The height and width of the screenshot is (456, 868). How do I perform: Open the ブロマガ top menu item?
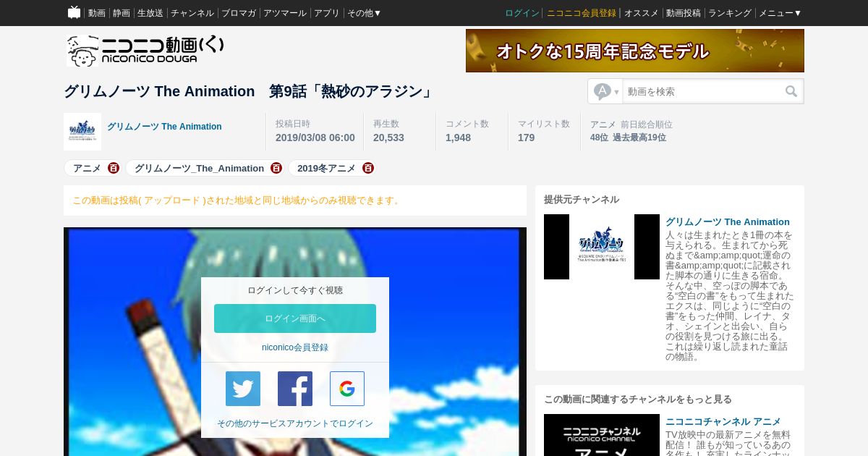click(239, 13)
